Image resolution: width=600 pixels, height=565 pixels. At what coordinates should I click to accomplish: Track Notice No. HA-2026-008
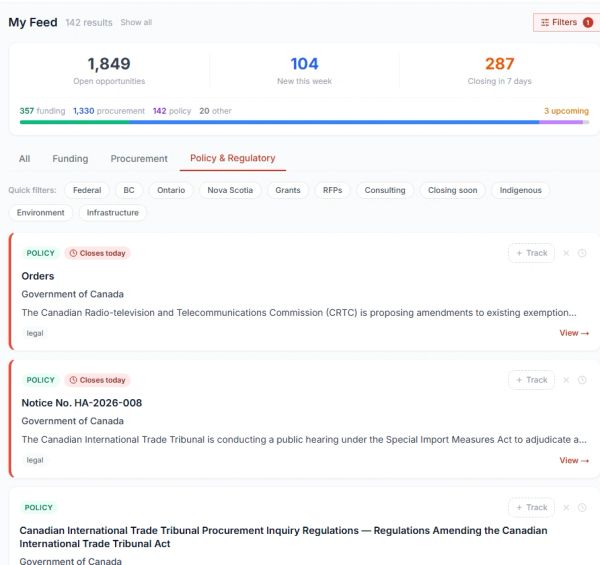pyautogui.click(x=532, y=380)
